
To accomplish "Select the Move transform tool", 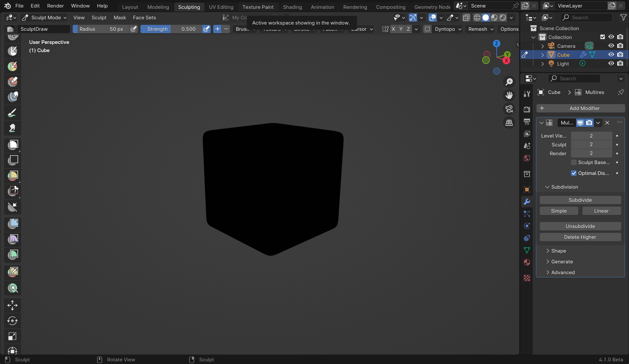I will [x=13, y=305].
